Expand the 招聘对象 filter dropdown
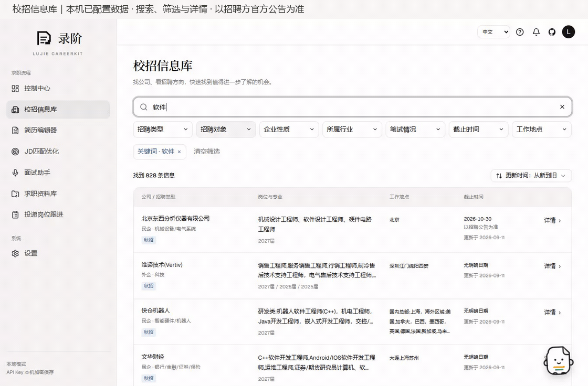Viewport: 588px width, 386px height. click(x=226, y=130)
